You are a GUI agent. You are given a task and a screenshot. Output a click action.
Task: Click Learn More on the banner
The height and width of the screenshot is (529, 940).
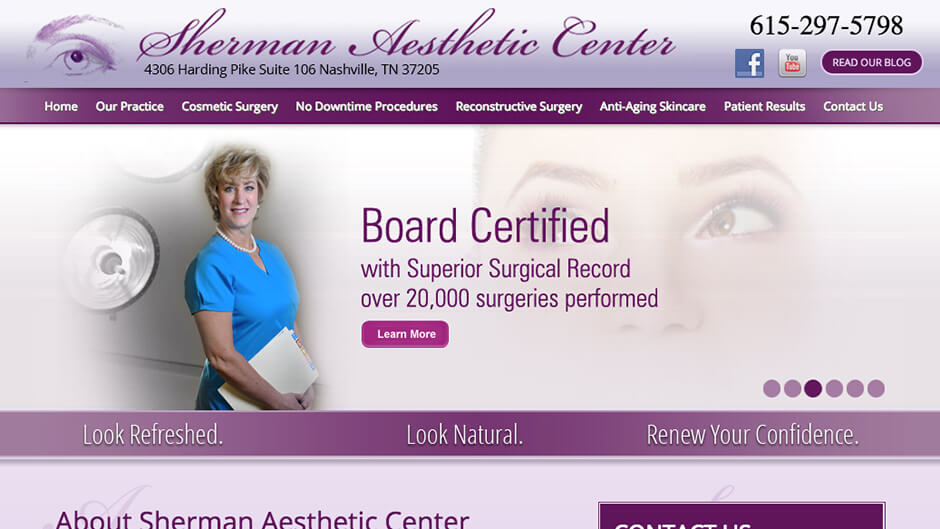pos(405,334)
